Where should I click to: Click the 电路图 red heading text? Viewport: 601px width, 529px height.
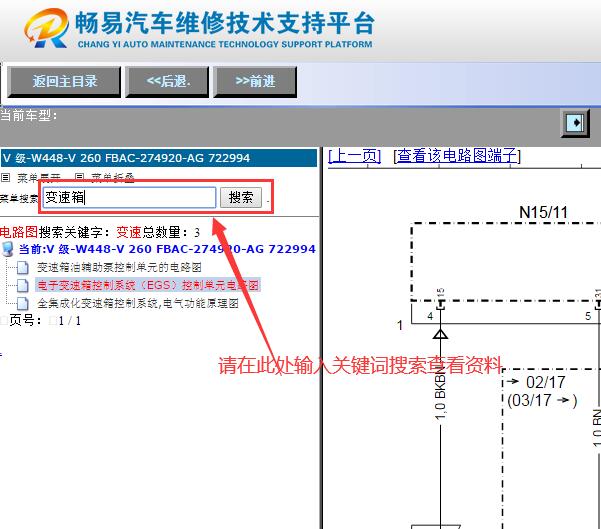[19, 232]
